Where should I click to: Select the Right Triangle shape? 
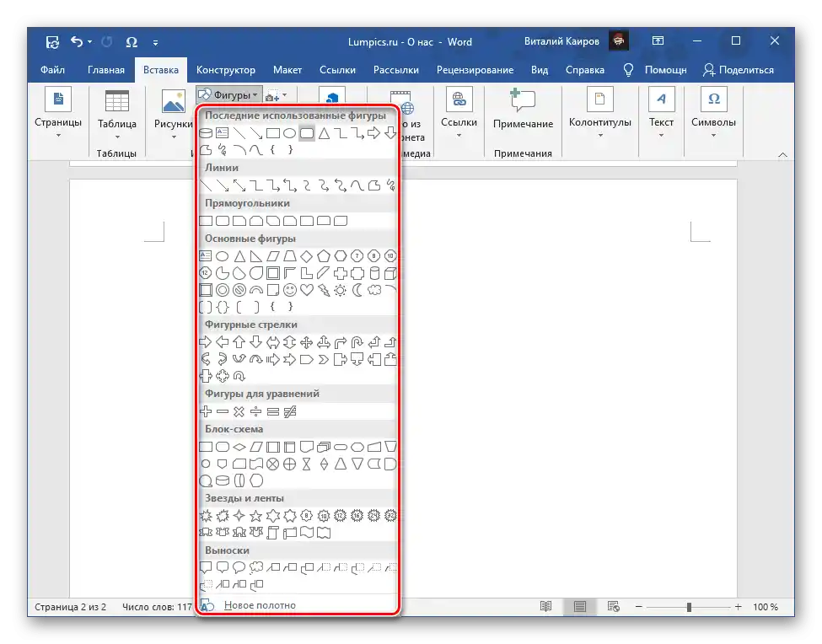tap(256, 256)
